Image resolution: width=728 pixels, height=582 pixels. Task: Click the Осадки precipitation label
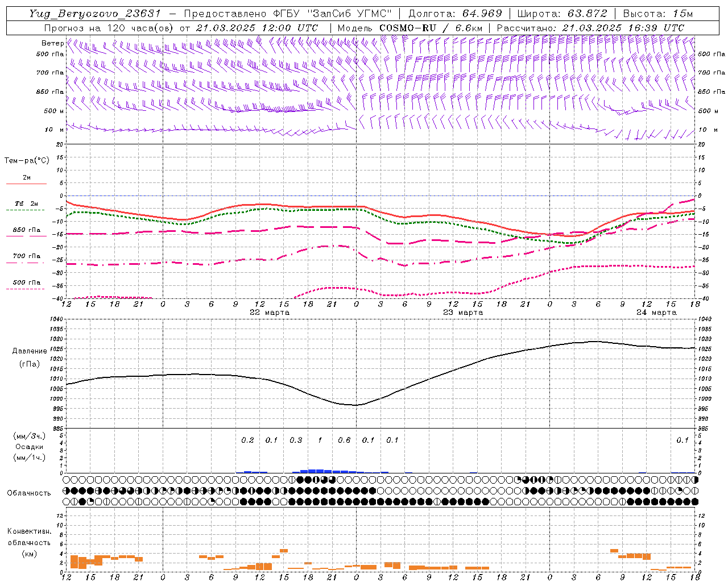click(29, 447)
